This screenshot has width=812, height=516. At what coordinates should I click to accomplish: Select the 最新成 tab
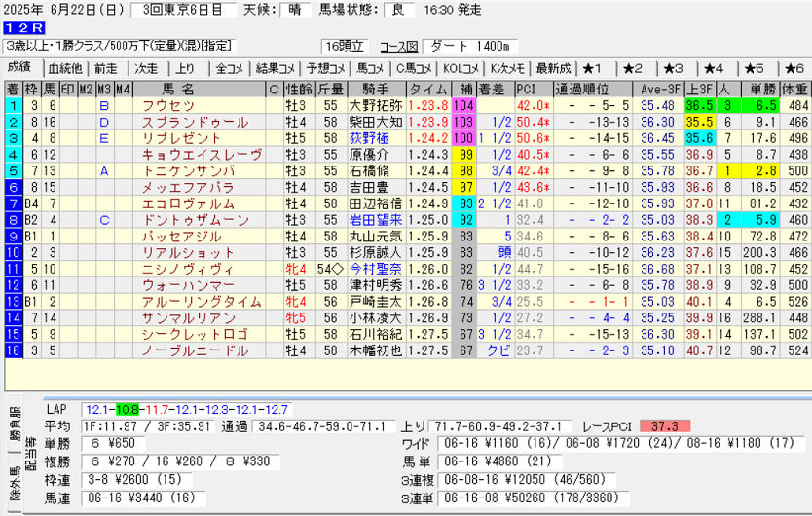pos(552,68)
